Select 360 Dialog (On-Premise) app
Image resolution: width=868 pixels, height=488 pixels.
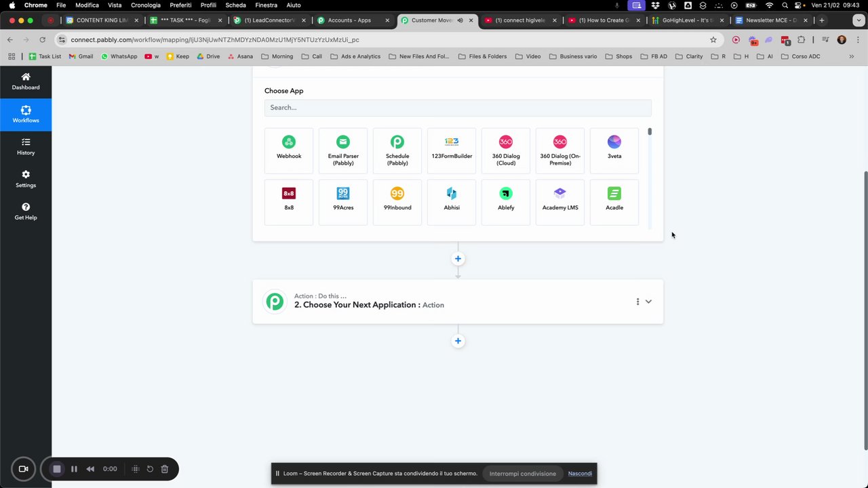pos(560,150)
